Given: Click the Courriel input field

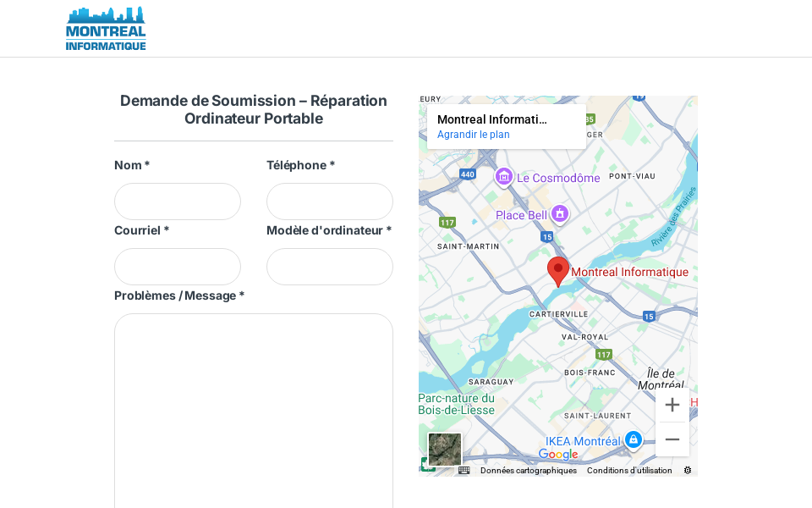Looking at the screenshot, I should 177,267.
